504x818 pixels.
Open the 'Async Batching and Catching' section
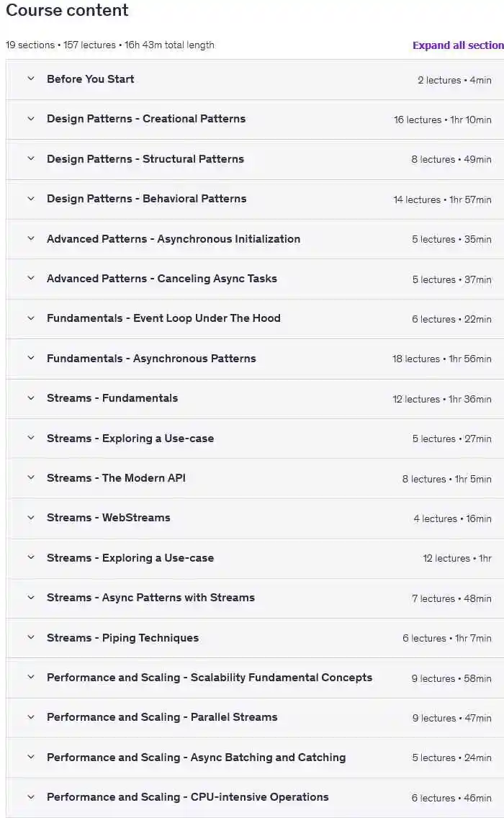(196, 758)
